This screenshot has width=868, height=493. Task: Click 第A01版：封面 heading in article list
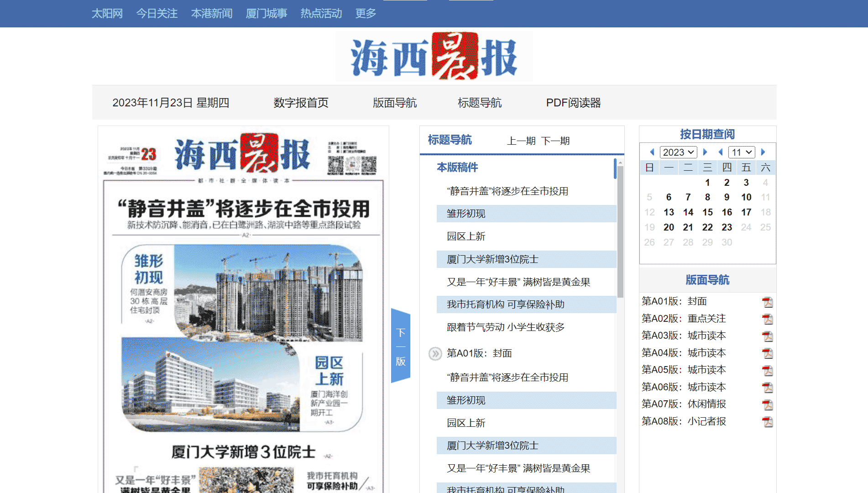click(x=479, y=353)
